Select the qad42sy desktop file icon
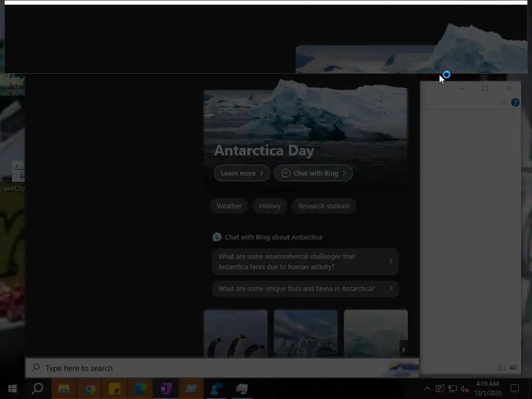Image resolution: width=532 pixels, height=399 pixels. tap(14, 177)
